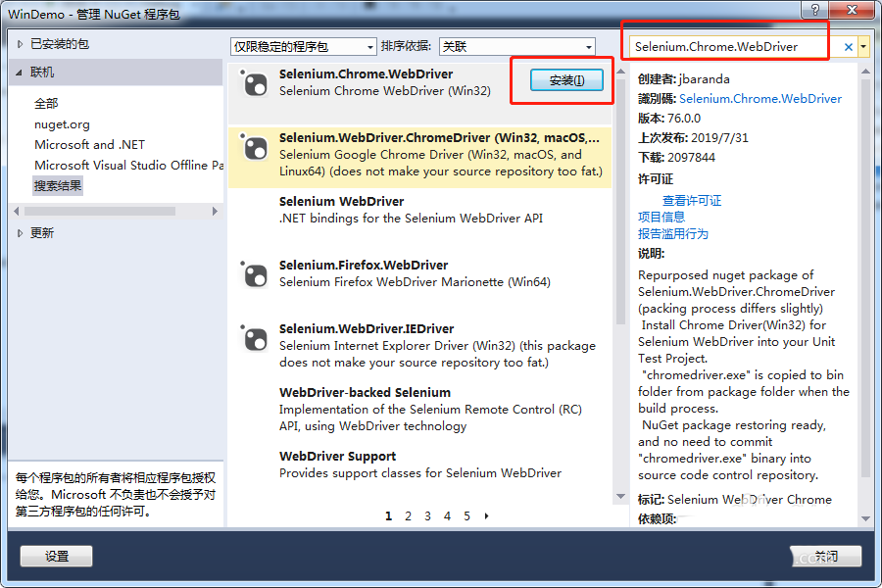Click the Selenium.WebDriver.IEDriver package icon
This screenshot has height=588, width=882.
(x=254, y=338)
